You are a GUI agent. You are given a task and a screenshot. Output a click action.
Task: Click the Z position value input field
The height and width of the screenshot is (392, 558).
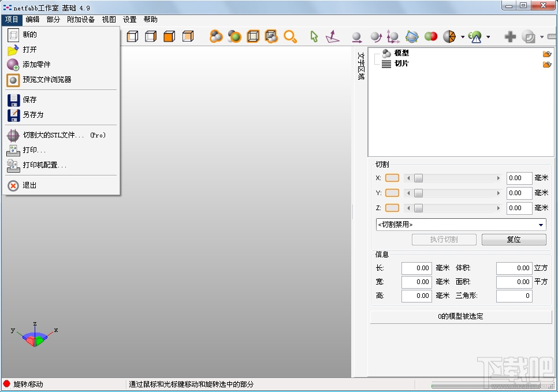click(x=519, y=208)
